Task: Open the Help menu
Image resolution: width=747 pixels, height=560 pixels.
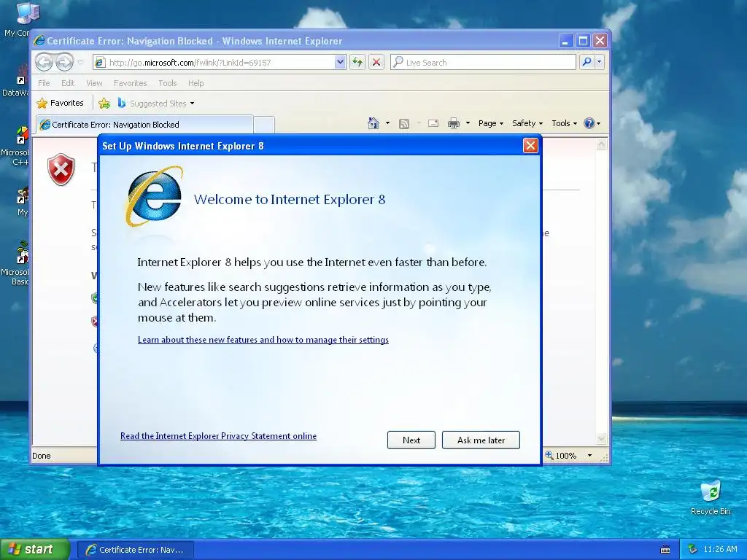Action: coord(196,83)
